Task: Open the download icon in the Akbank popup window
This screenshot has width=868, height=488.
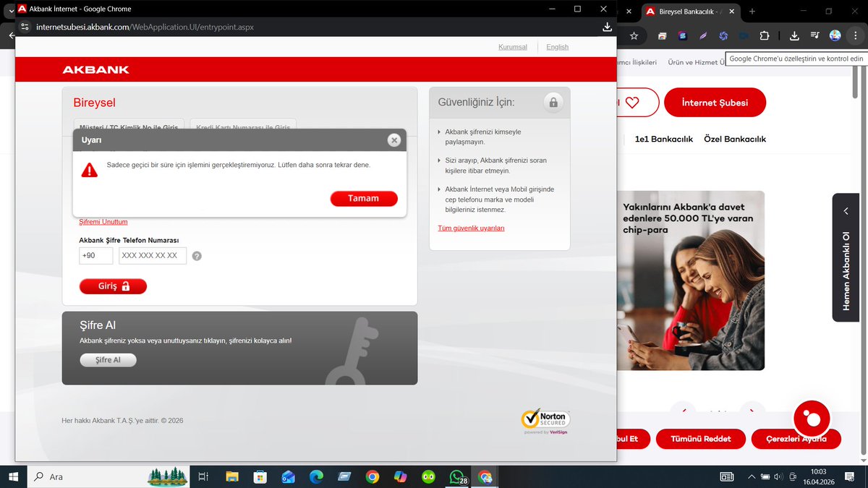Action: [607, 27]
